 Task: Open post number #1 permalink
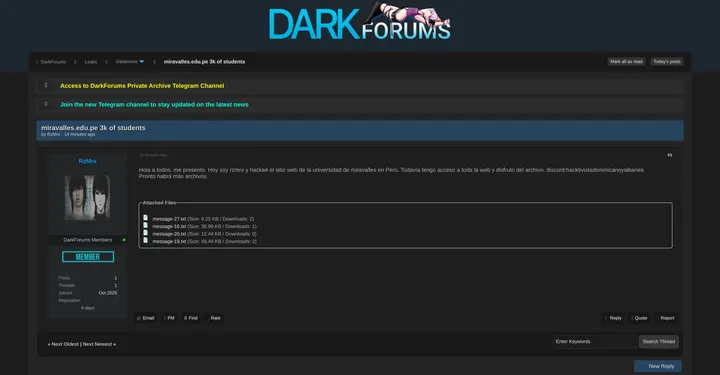(669, 155)
